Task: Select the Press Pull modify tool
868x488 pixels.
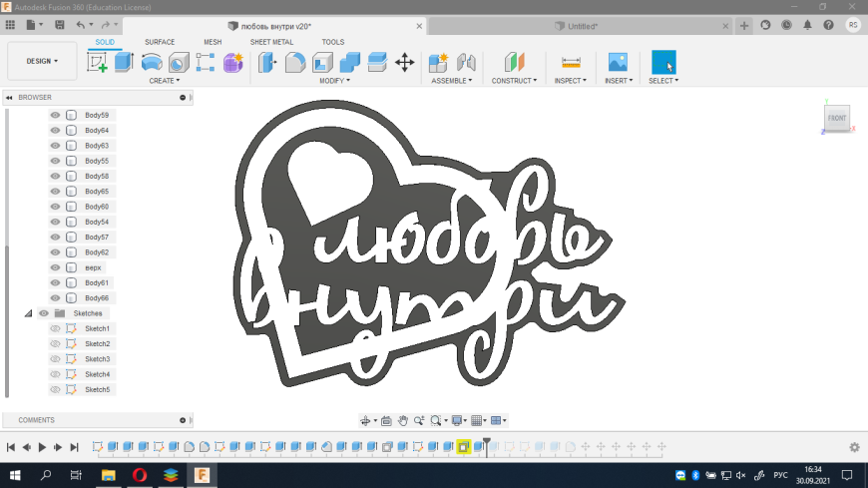Action: pyautogui.click(x=268, y=63)
